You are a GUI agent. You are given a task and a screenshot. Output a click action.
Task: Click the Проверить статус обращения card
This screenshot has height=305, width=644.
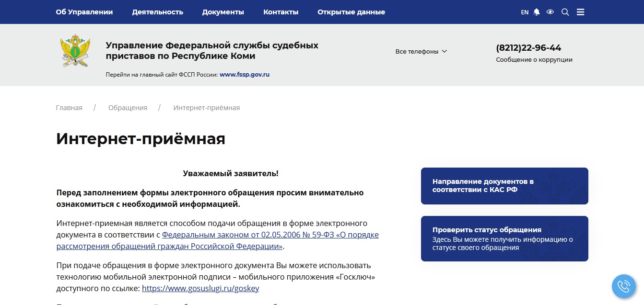click(504, 238)
